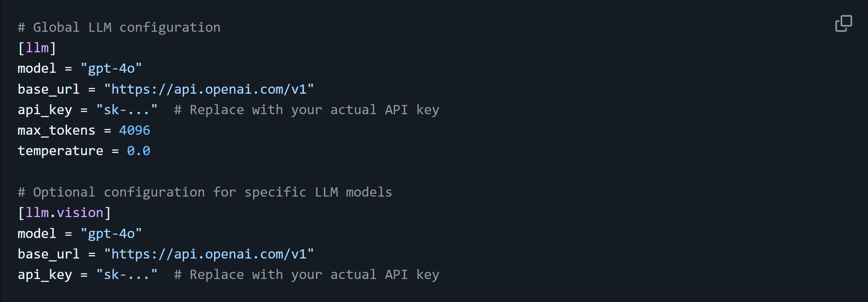The height and width of the screenshot is (302, 868).
Task: Click the Optional configuration comment line
Action: pyautogui.click(x=205, y=192)
